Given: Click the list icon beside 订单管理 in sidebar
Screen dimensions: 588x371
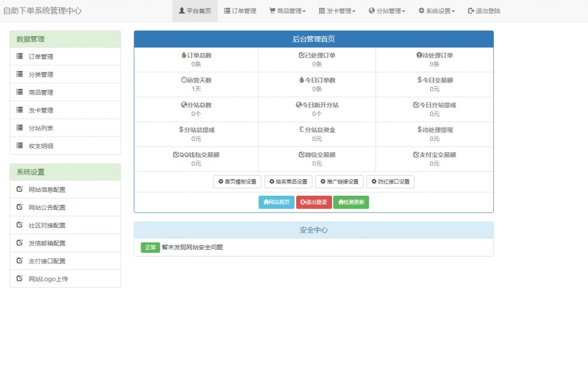Looking at the screenshot, I should pos(20,56).
